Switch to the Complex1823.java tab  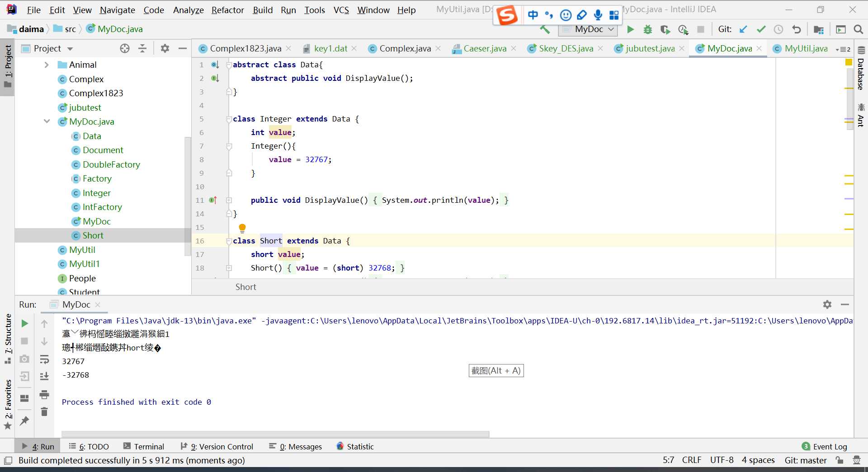[245, 48]
